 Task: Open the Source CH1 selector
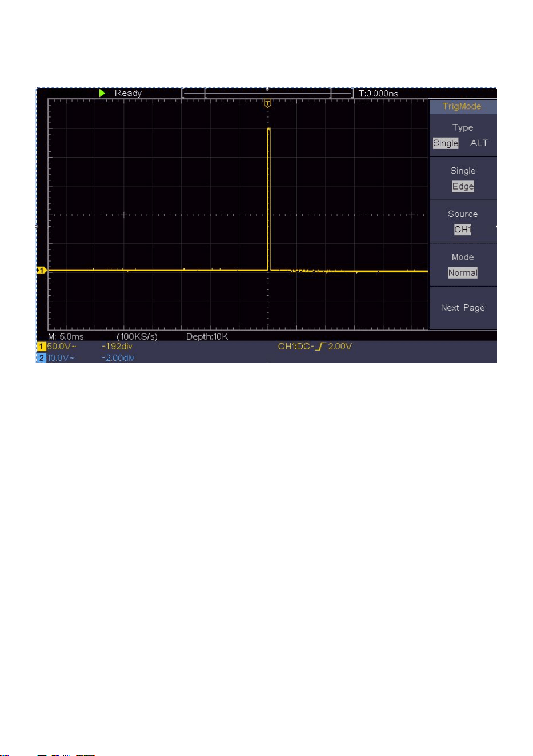[463, 230]
